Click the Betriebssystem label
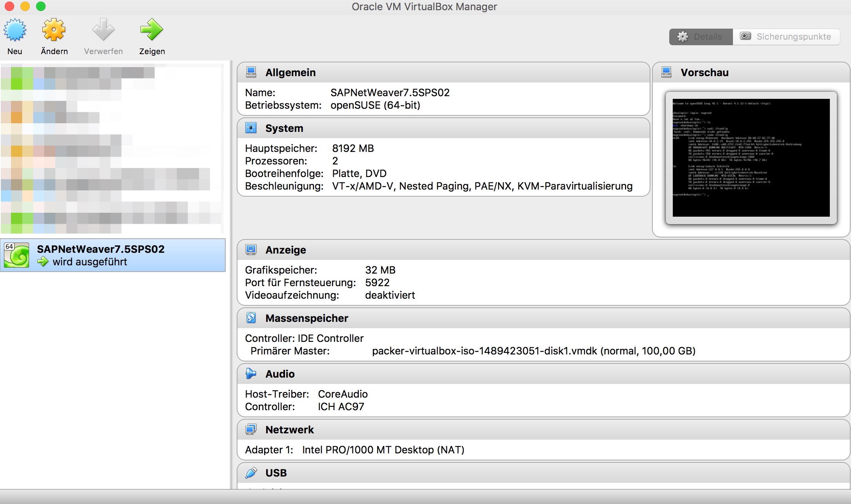851x504 pixels. pos(283,105)
